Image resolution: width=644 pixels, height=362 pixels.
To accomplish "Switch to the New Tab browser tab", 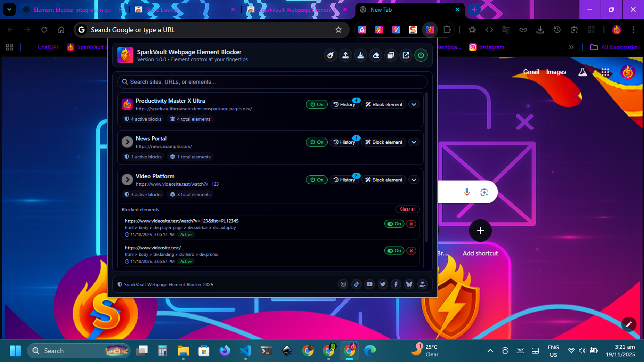I will [408, 10].
